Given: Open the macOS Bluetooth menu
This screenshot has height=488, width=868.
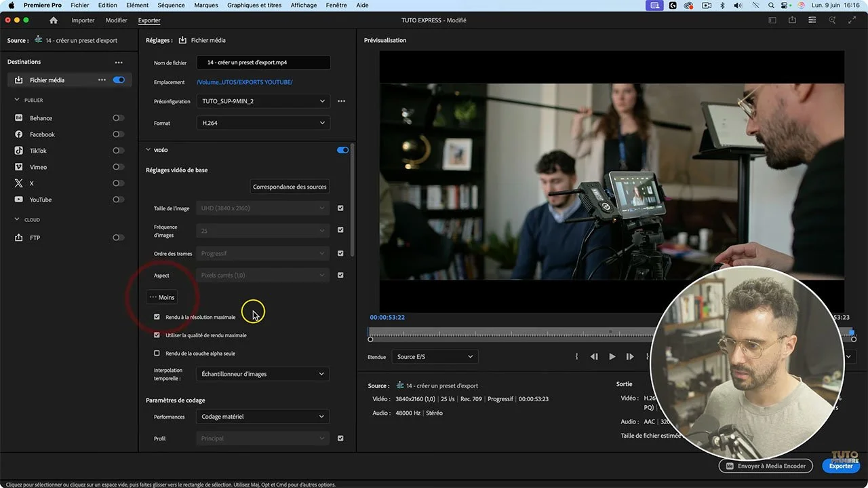Looking at the screenshot, I should [x=722, y=5].
